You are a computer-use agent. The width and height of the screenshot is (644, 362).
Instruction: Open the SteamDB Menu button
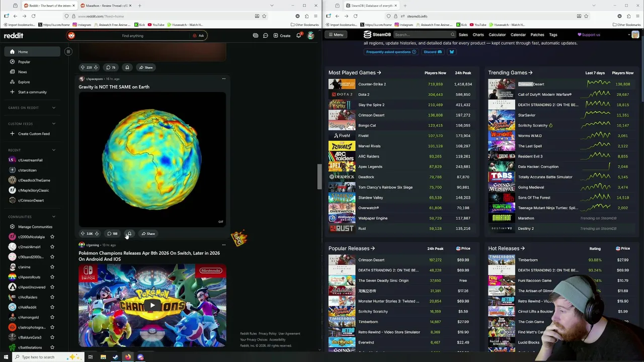(x=336, y=35)
